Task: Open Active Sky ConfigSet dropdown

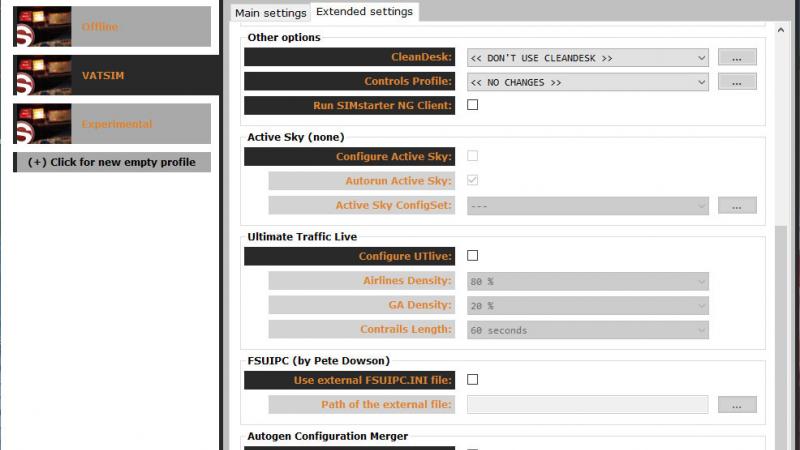Action: pyautogui.click(x=588, y=206)
